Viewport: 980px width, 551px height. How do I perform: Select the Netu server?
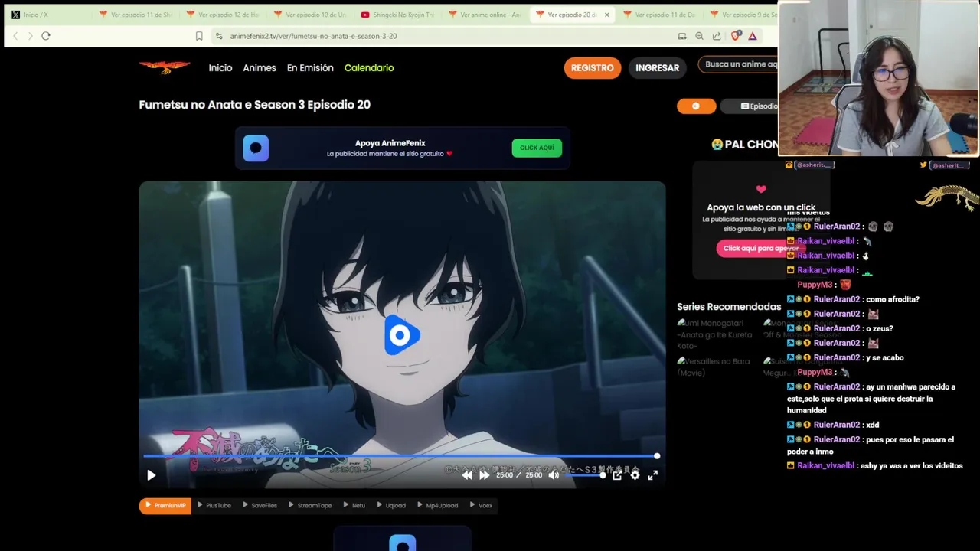click(354, 506)
